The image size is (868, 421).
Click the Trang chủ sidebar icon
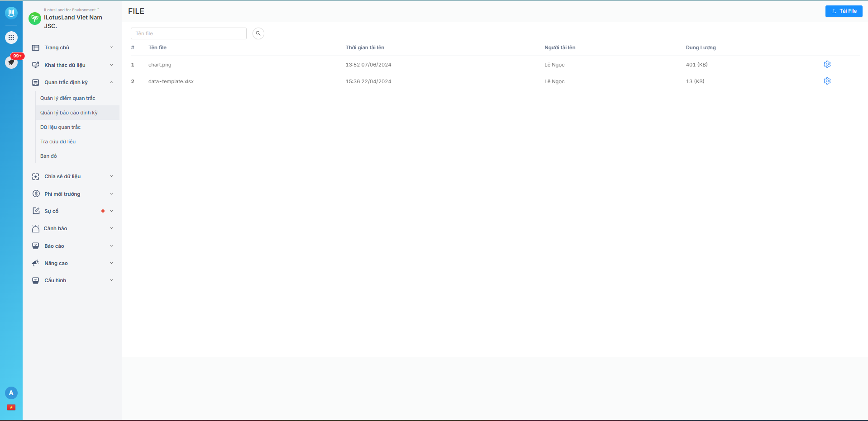pos(36,47)
